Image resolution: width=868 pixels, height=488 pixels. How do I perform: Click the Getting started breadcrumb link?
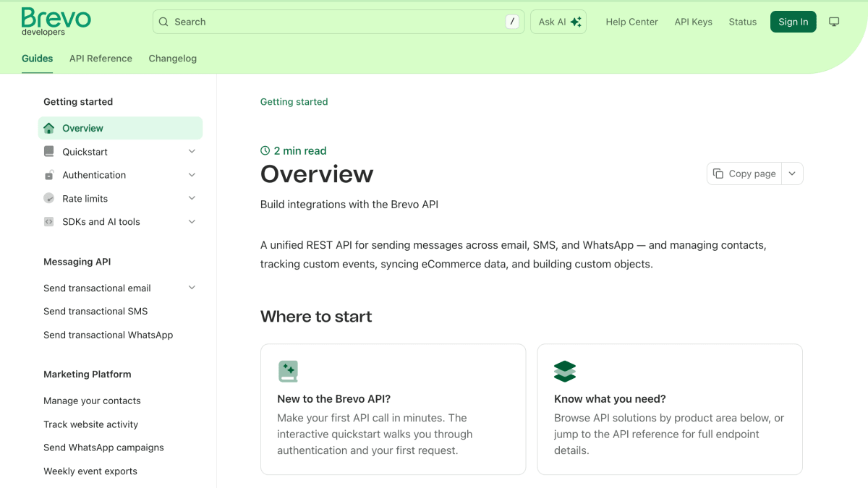pos(294,102)
